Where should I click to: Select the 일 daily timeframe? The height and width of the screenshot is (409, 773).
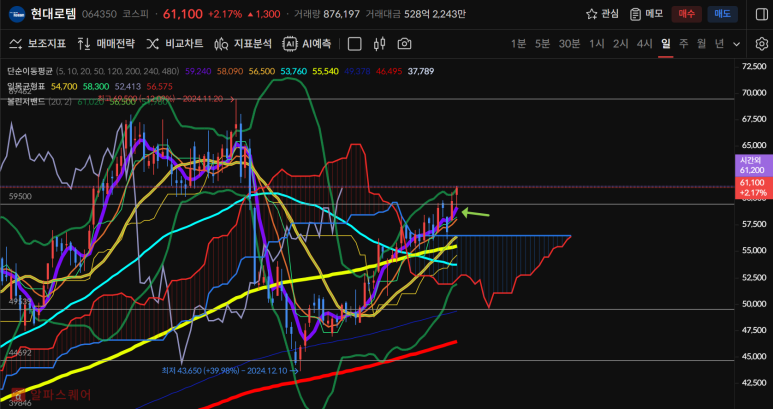[x=666, y=44]
